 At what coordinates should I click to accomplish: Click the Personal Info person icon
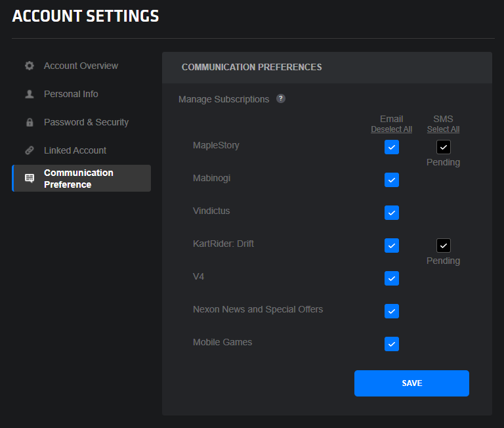pyautogui.click(x=30, y=94)
